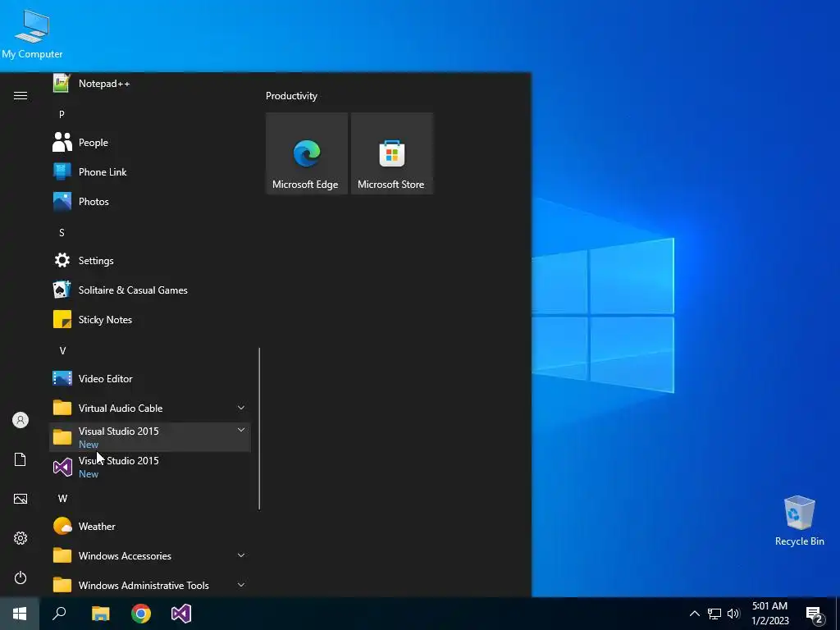Expand the Start menu hamburger
840x630 pixels.
[x=21, y=95]
